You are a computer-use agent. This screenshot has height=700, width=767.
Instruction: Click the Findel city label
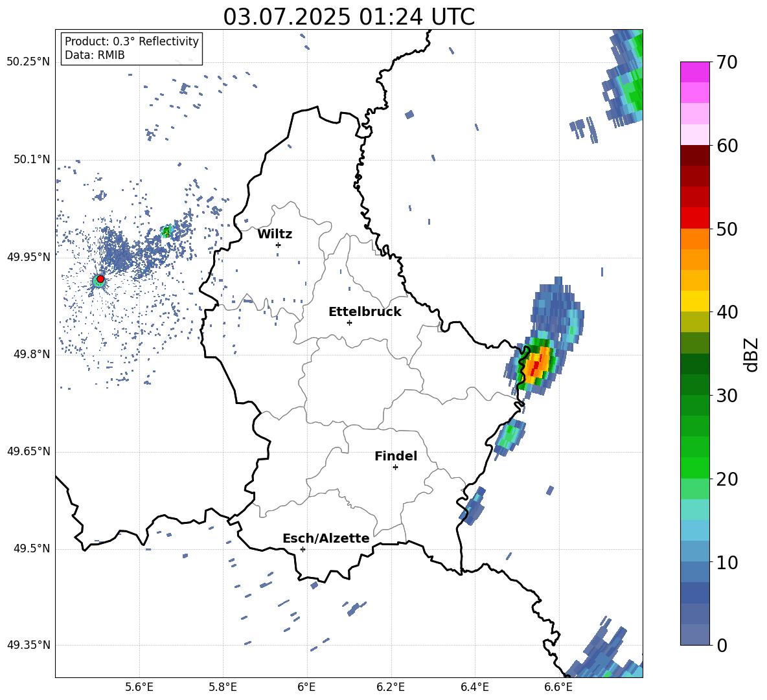(396, 456)
